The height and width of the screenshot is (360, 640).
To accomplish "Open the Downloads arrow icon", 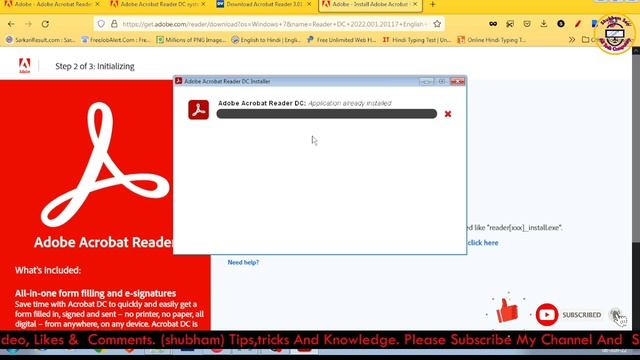I will (x=544, y=24).
